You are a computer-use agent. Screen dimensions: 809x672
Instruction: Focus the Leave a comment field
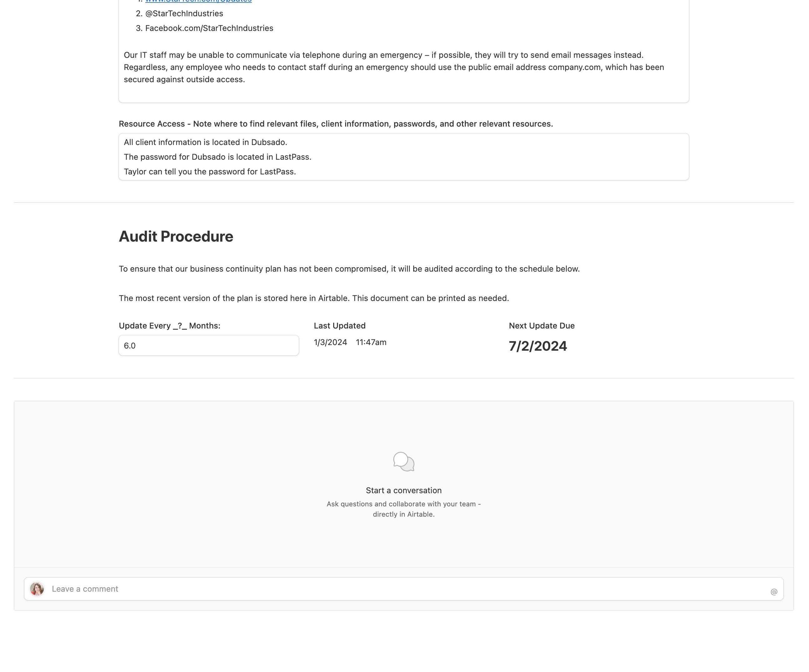403,589
